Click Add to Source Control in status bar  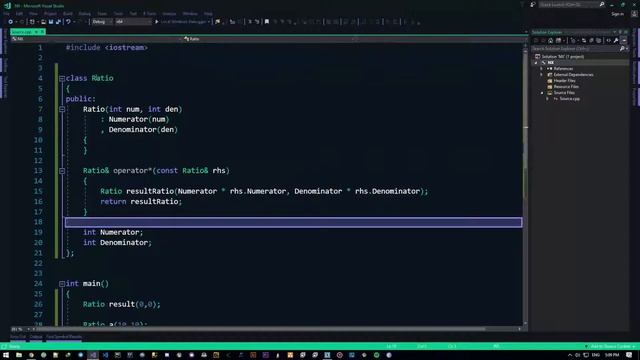pos(610,346)
